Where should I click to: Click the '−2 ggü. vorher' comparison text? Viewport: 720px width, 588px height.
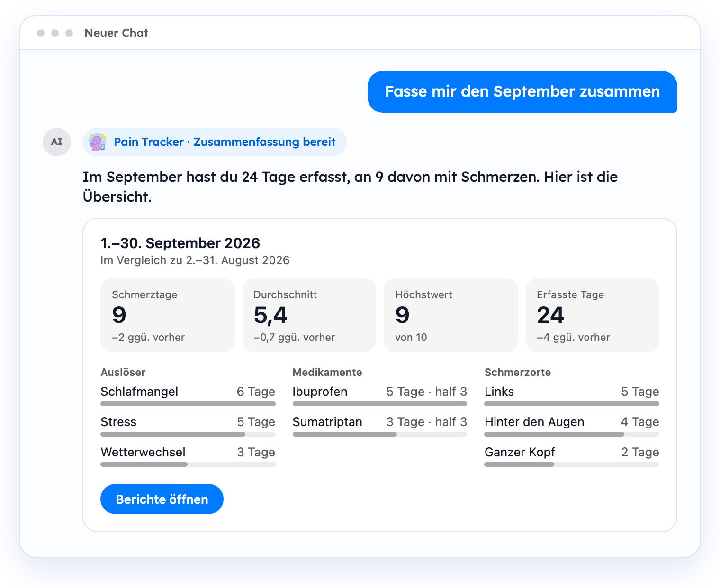[148, 337]
